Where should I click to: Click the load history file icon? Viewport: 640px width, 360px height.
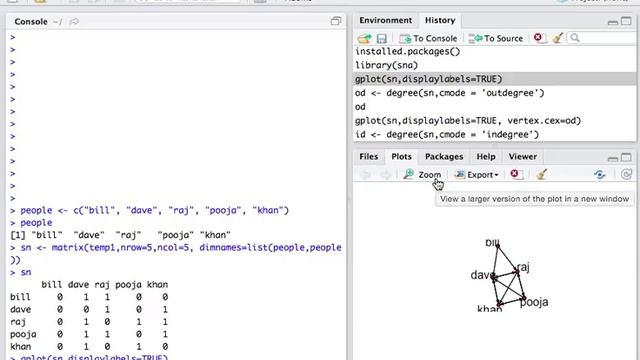[x=364, y=38]
